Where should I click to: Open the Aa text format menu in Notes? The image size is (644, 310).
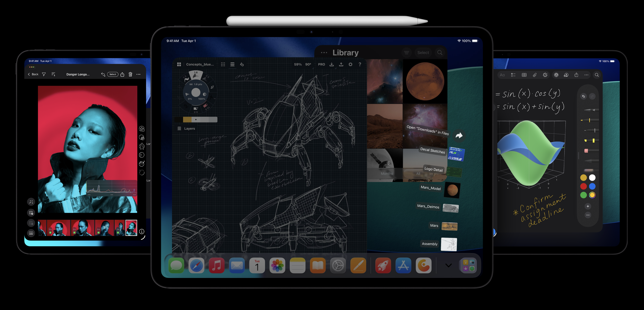(502, 75)
